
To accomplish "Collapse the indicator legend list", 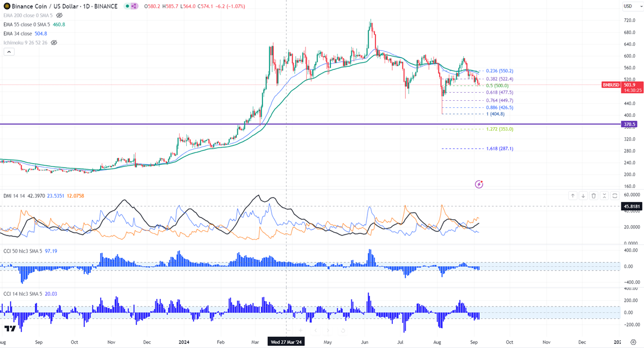I will 9,52.
